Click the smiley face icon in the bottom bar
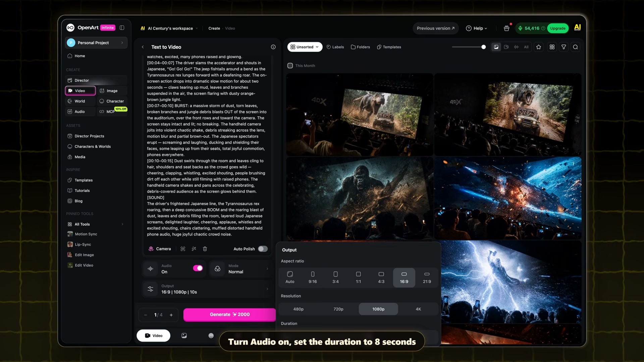This screenshot has height=362, width=644. (211, 336)
